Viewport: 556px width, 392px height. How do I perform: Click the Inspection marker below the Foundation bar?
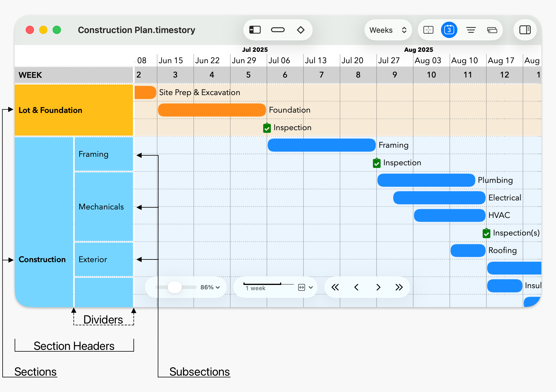point(267,128)
